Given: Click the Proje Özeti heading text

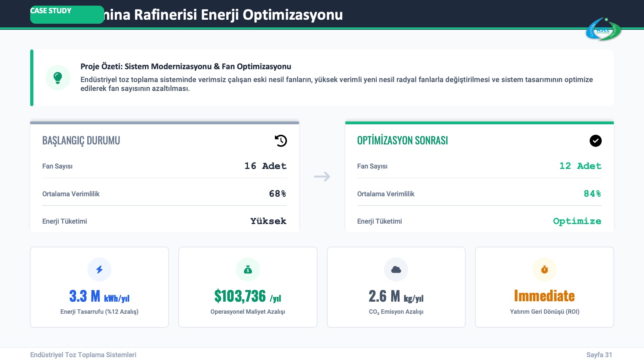Looking at the screenshot, I should (186, 66).
